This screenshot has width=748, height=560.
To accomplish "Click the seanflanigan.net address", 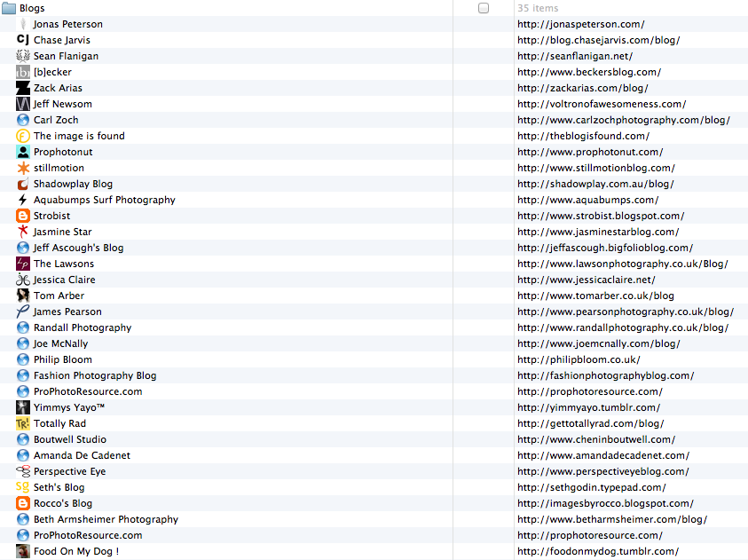I will point(575,56).
